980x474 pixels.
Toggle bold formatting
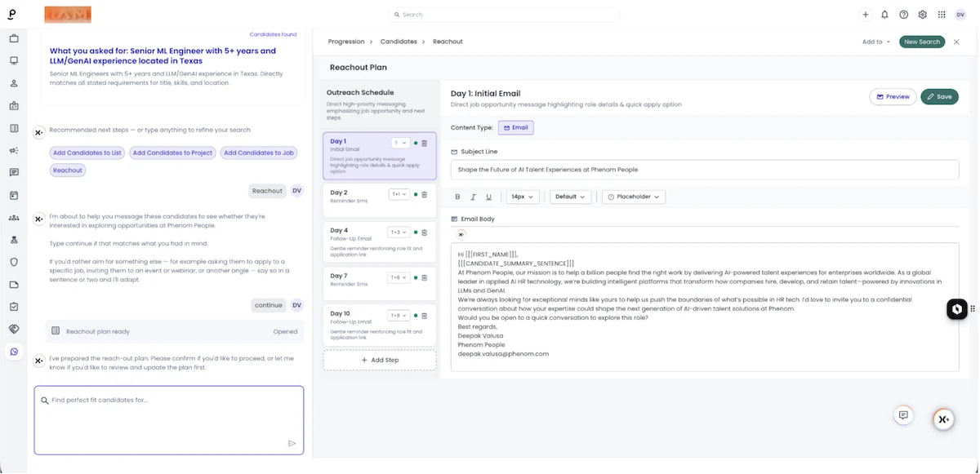click(x=457, y=197)
